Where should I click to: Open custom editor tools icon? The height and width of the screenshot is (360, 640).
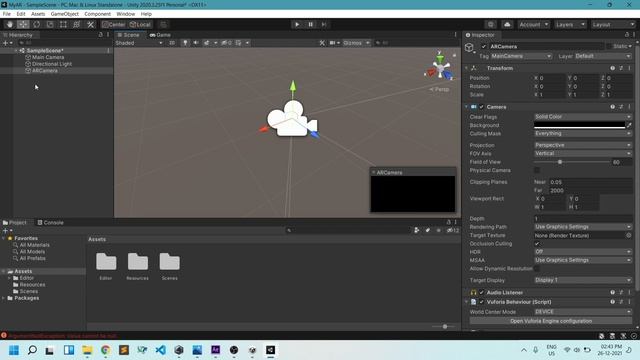click(90, 24)
